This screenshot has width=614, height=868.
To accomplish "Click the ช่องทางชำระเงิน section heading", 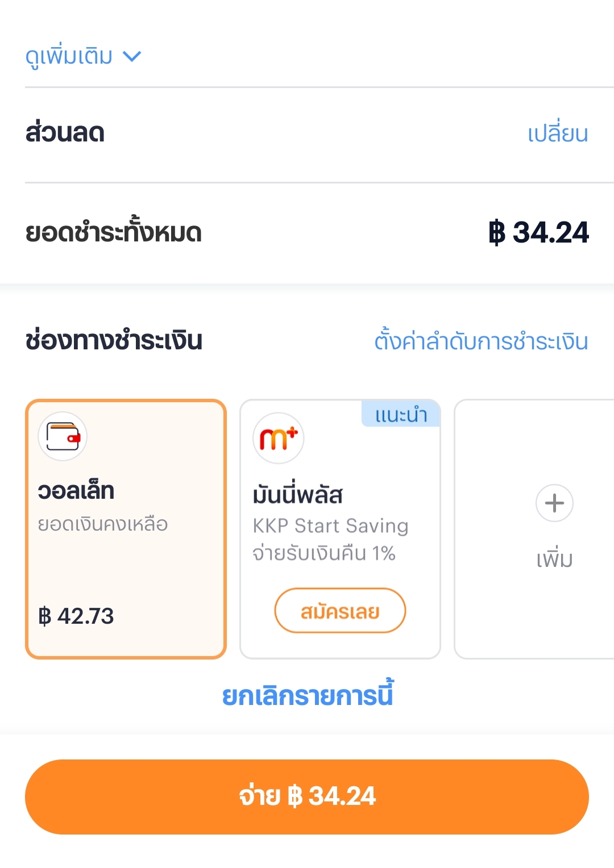I will coord(114,340).
